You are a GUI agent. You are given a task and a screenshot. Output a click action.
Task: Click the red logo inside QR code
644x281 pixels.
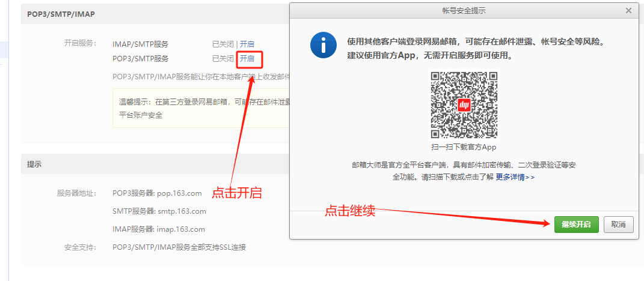[464, 105]
